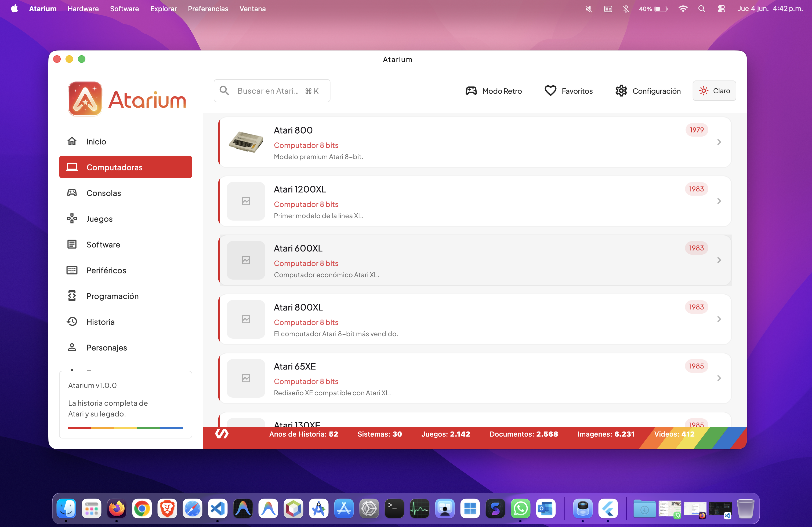
Task: Expand the Atari 1200XL entry chevron
Action: tap(719, 201)
